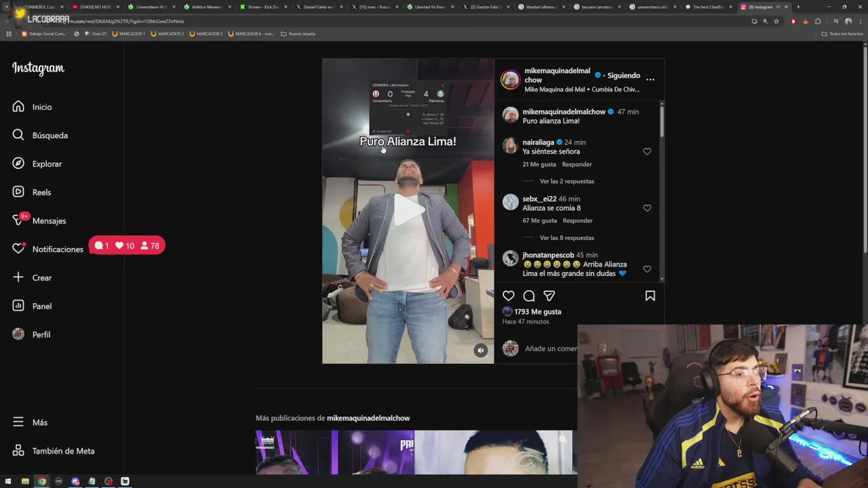Expand Ver las 8 respuestas

pos(567,238)
